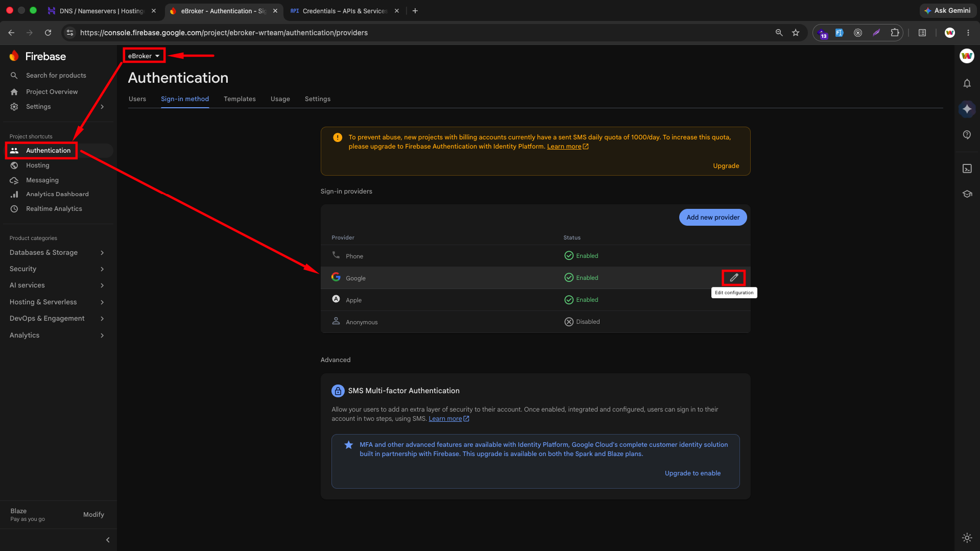Click Add new provider button
The image size is (980, 551).
click(x=713, y=218)
